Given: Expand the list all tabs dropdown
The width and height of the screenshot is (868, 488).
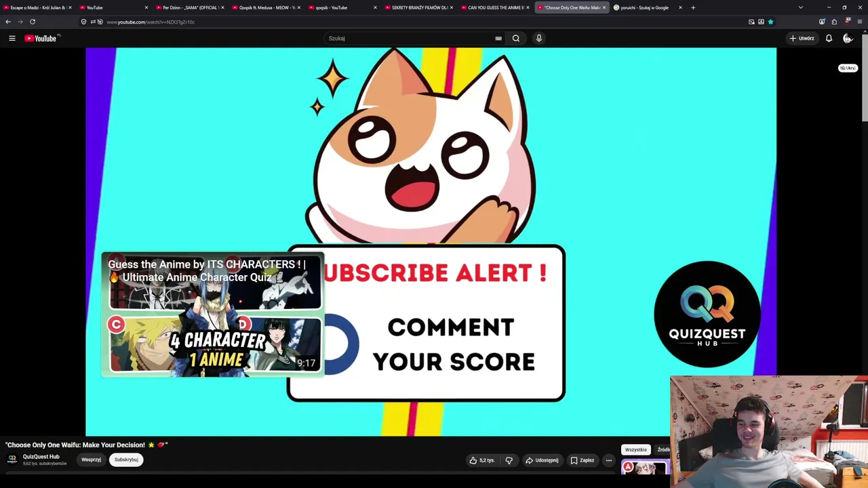Looking at the screenshot, I should [801, 7].
